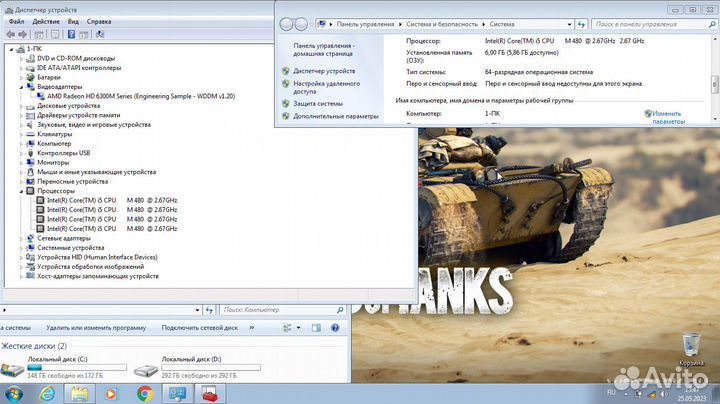
Task: Launch Google Chrome from the taskbar
Action: [144, 392]
